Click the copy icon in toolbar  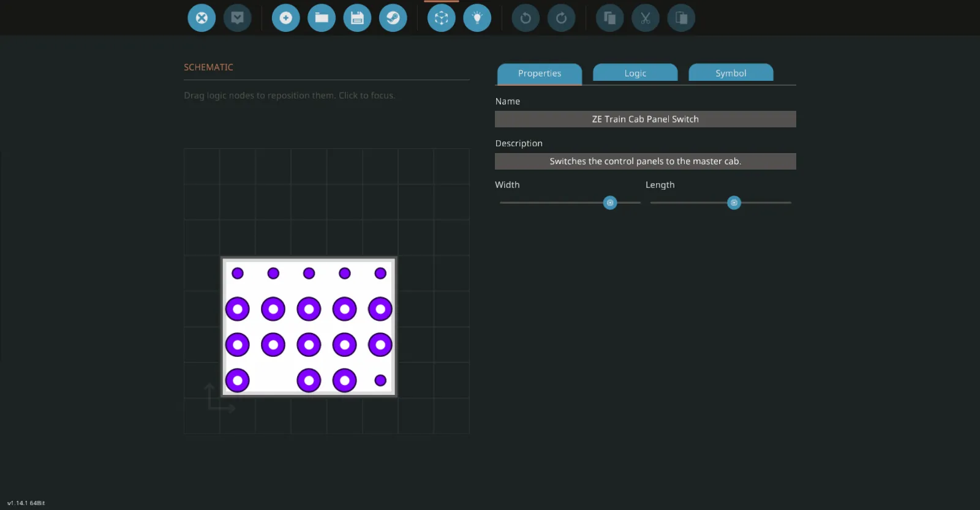tap(609, 18)
